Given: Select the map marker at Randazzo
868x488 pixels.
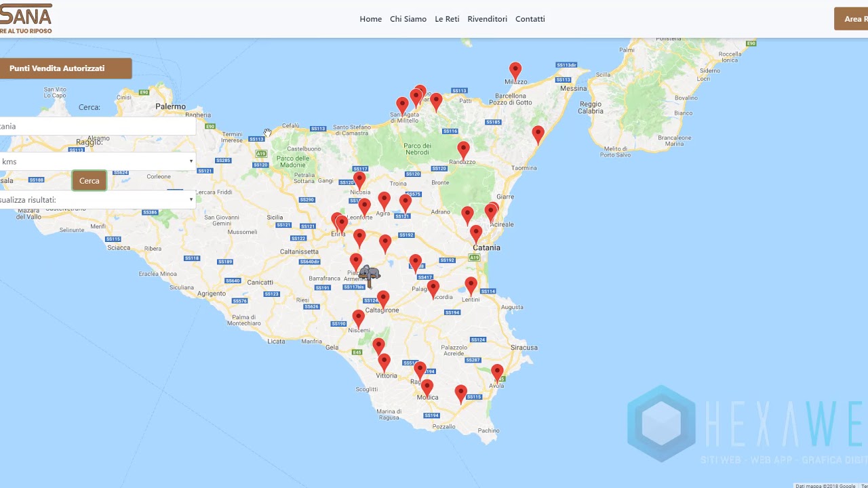Looking at the screenshot, I should 463,150.
